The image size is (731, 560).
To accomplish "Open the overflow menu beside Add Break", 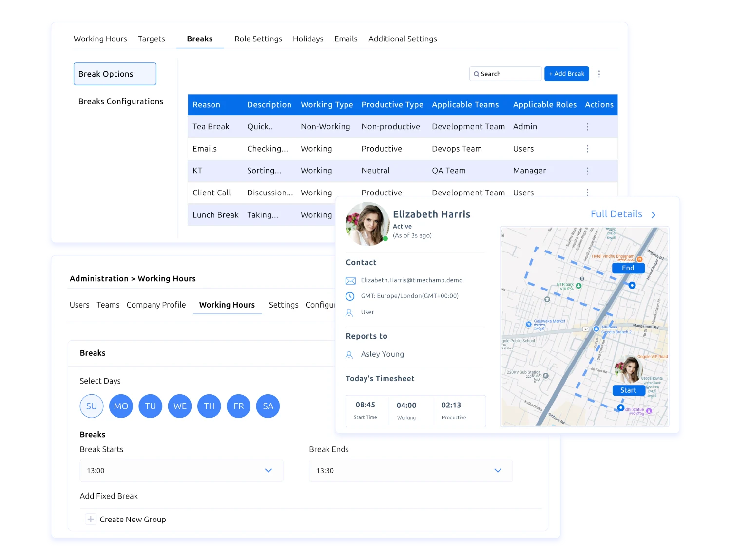I will tap(599, 74).
